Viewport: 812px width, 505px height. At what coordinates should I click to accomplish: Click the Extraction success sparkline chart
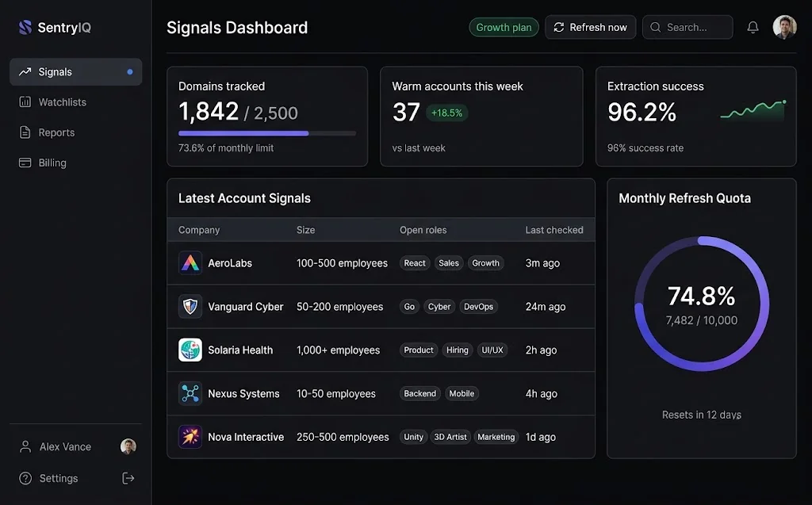click(x=753, y=109)
